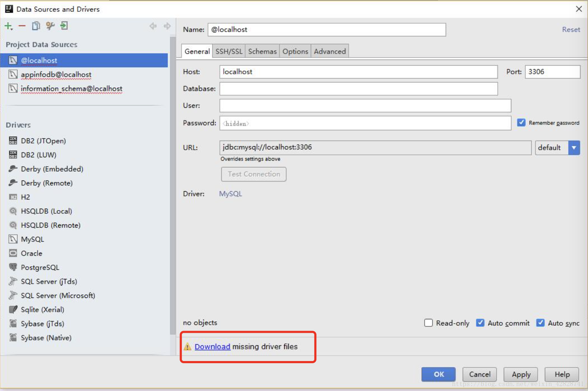Toggle the Remember password checkbox
Screen dimensions: 588x391
[x=521, y=123]
